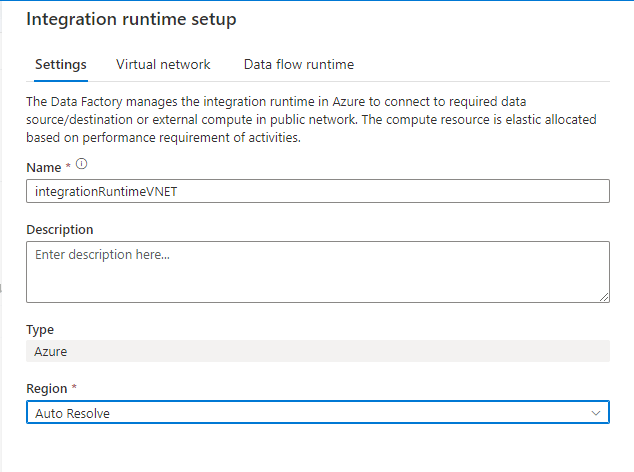Click the Integration runtime setup heading
Viewport: 634px width, 472px height.
[x=131, y=19]
